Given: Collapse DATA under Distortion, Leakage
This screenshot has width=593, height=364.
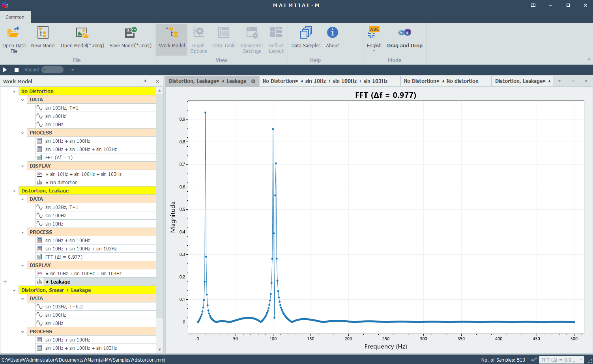Looking at the screenshot, I should pos(22,199).
